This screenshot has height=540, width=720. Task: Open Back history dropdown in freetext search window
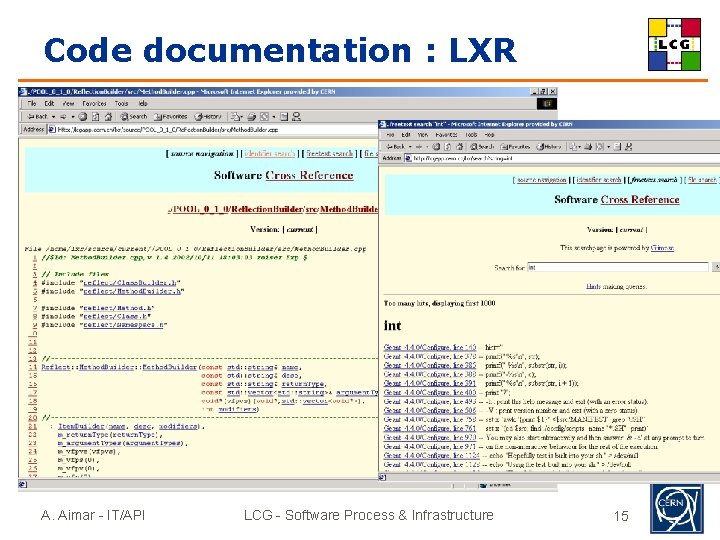pos(410,146)
